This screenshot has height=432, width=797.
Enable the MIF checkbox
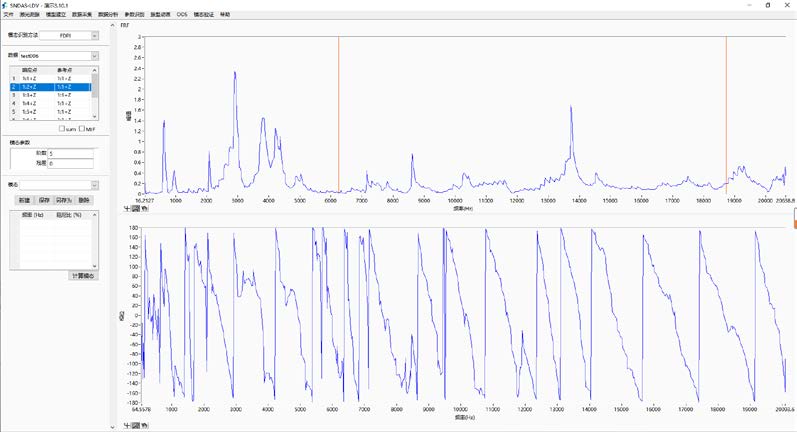[x=82, y=129]
